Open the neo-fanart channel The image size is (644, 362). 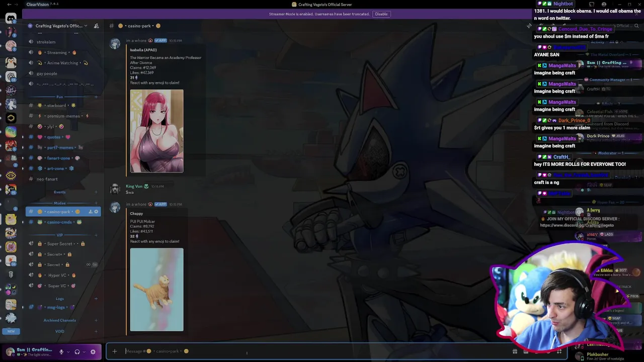(x=63, y=179)
